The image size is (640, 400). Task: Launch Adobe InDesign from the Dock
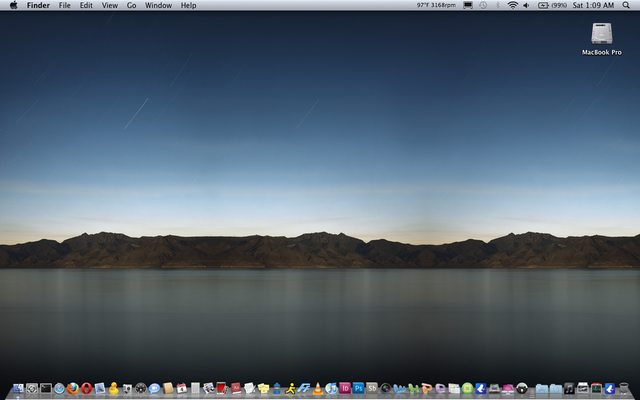tap(345, 388)
